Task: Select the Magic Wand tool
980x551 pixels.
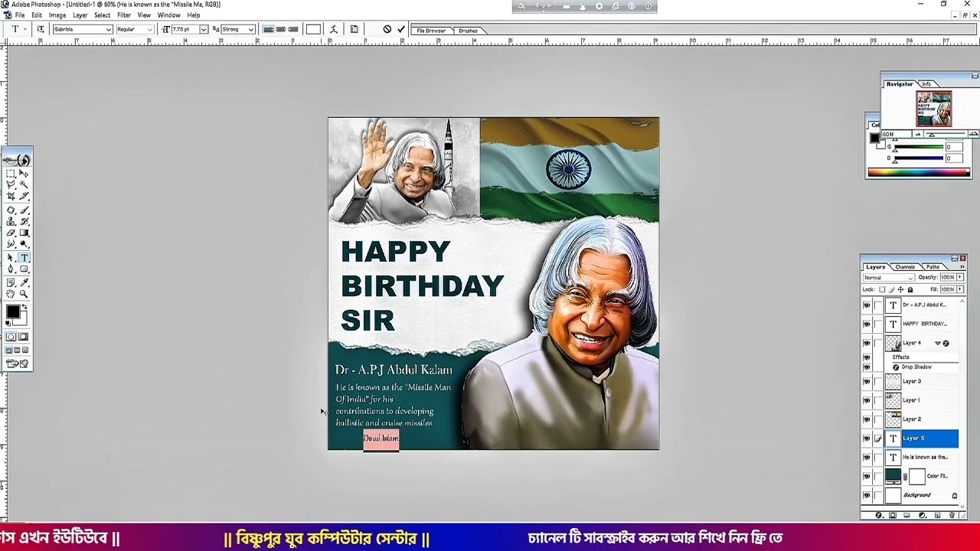Action: click(x=24, y=184)
